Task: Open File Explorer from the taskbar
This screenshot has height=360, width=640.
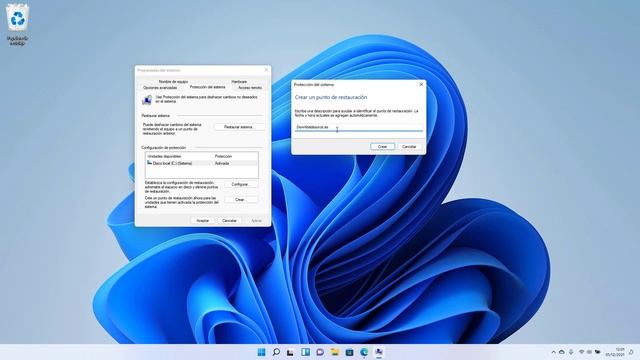Action: point(335,352)
